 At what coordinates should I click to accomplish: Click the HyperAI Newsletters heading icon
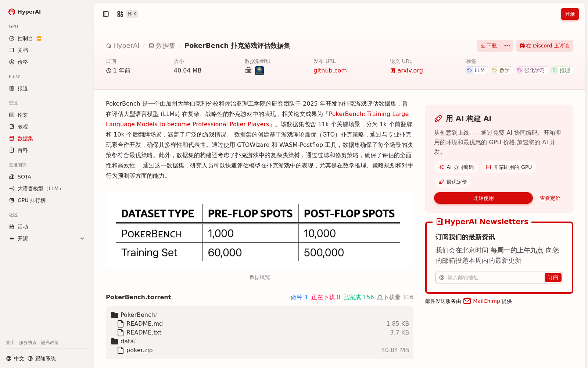point(440,222)
